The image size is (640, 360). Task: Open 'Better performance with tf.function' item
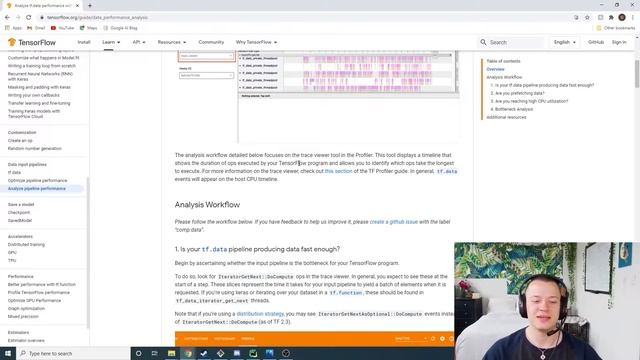click(42, 284)
